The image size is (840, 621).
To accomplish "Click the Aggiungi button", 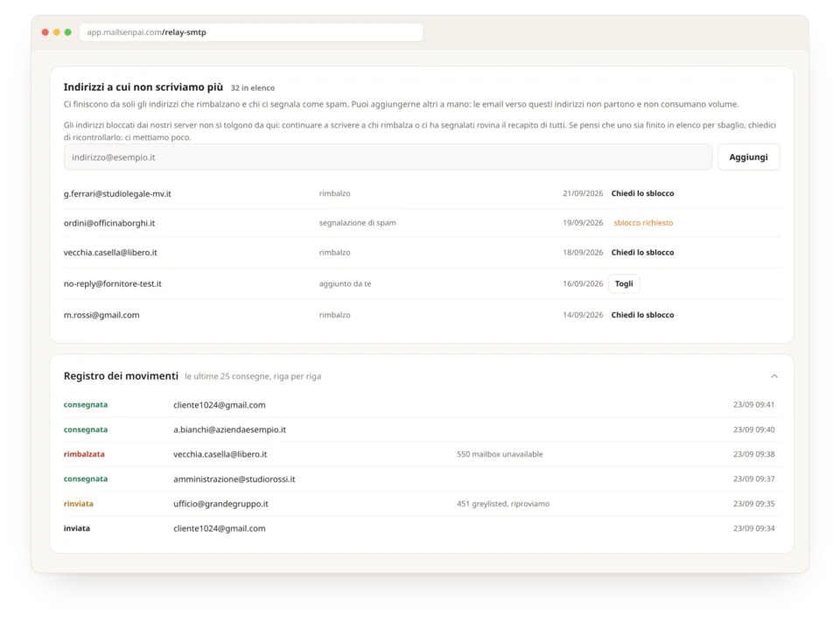I will pos(748,157).
